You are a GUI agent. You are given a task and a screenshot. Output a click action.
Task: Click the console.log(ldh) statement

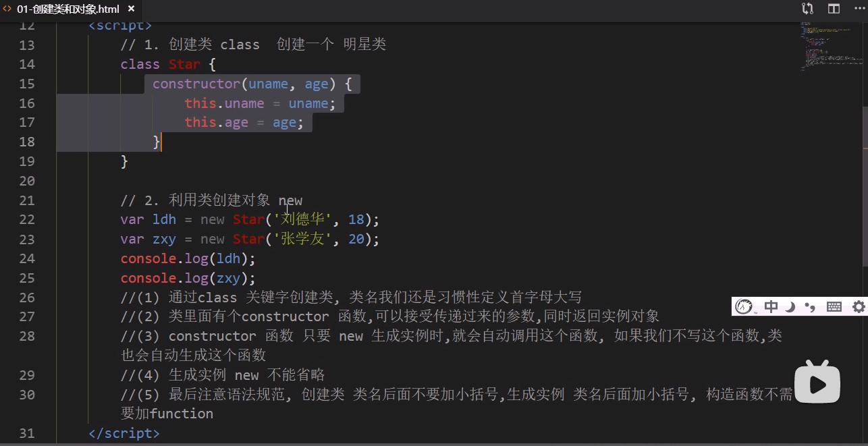(x=188, y=258)
